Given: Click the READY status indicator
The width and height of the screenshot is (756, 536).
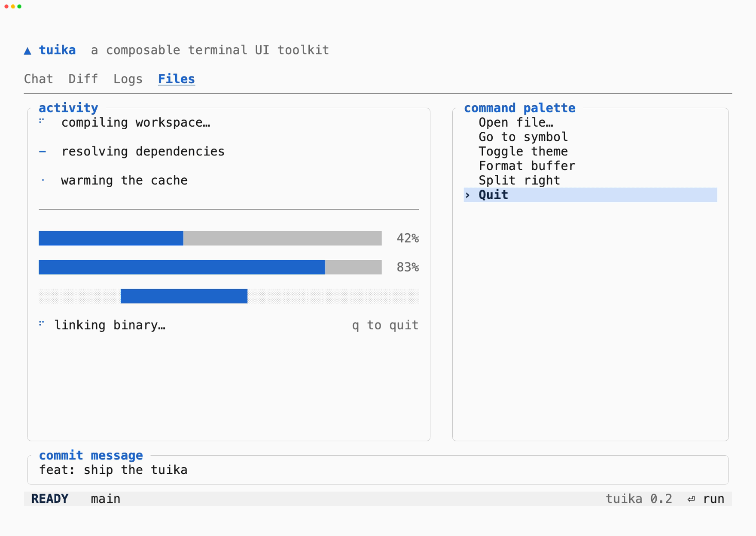Looking at the screenshot, I should click(x=50, y=499).
